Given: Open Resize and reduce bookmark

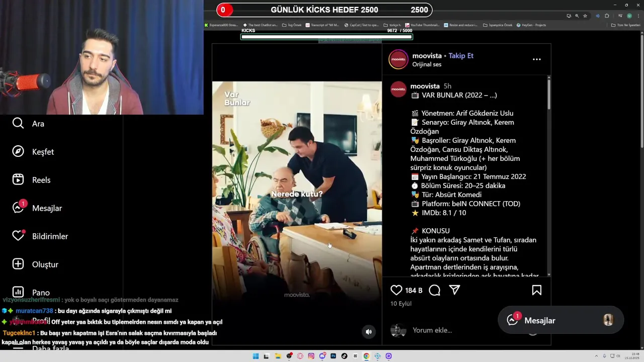Looking at the screenshot, I should [461, 25].
